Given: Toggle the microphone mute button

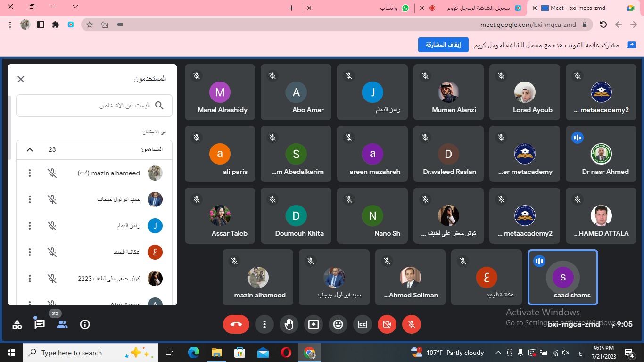Looking at the screenshot, I should pos(411,324).
